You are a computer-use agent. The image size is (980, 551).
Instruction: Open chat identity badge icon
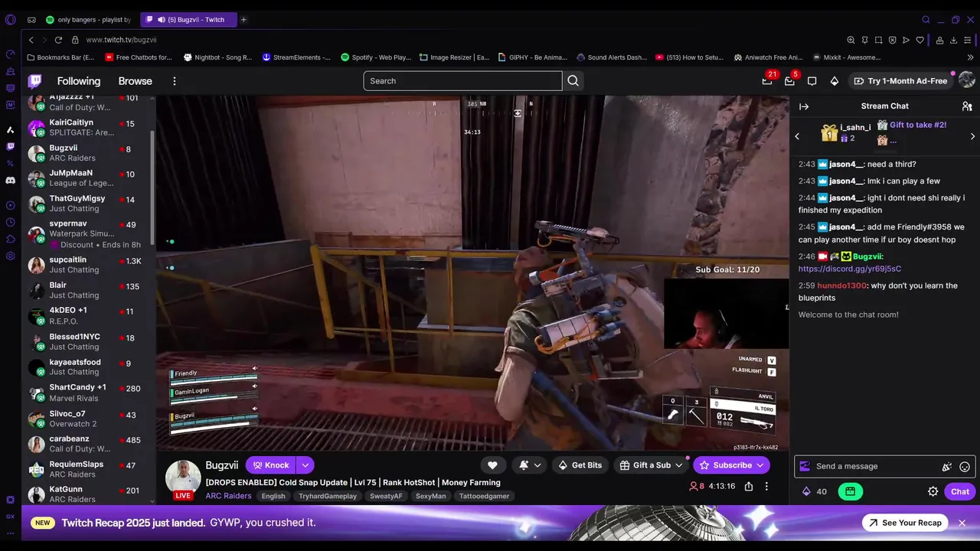805,466
